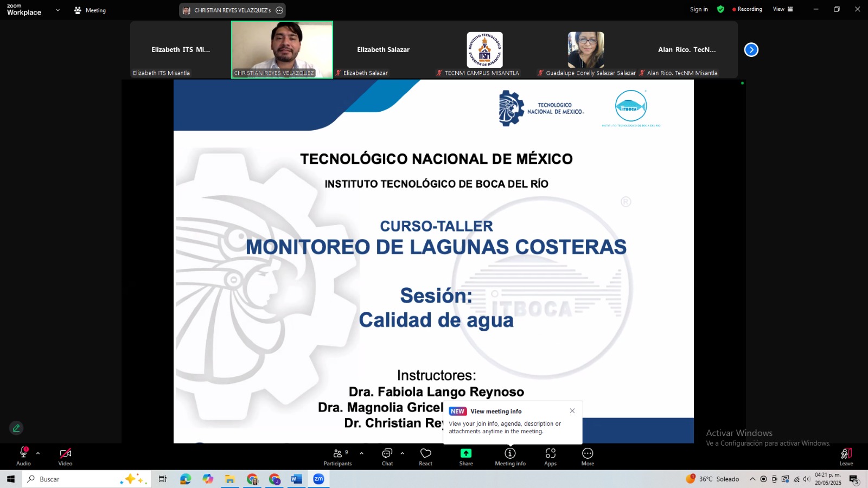Screen dimensions: 868x488
Task: Open Windows Task View
Action: [x=162, y=479]
